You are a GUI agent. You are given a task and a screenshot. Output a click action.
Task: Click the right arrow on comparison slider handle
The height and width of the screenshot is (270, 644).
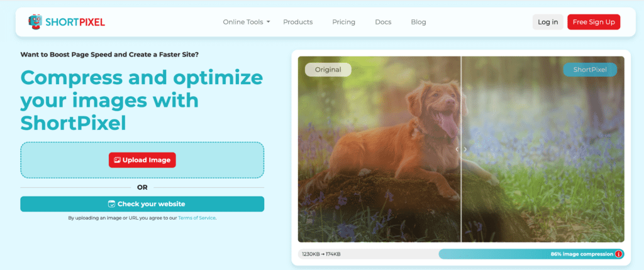pos(465,149)
